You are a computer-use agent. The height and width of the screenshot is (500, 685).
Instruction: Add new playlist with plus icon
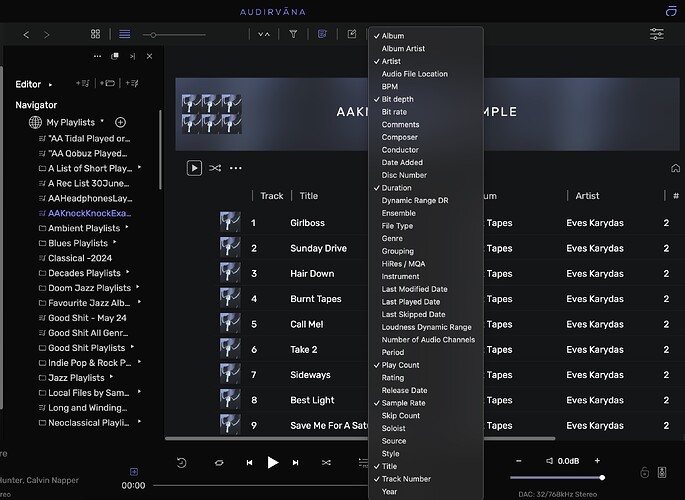(x=120, y=122)
